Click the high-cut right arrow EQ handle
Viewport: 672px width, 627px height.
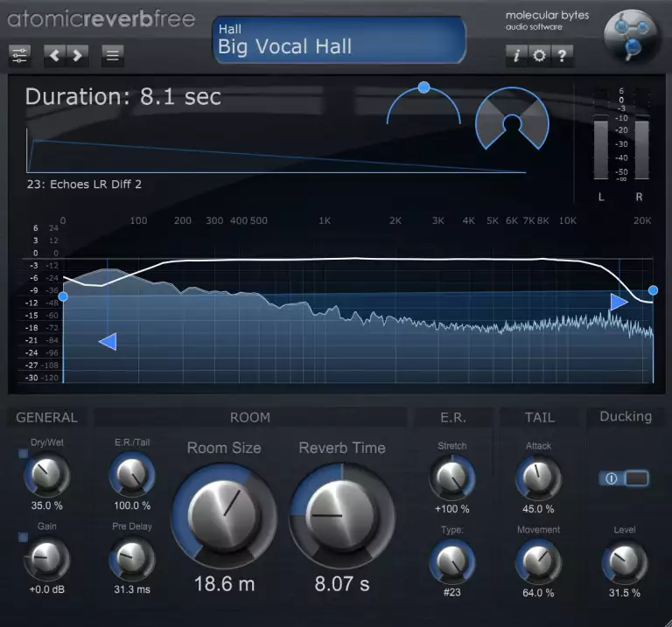point(619,302)
